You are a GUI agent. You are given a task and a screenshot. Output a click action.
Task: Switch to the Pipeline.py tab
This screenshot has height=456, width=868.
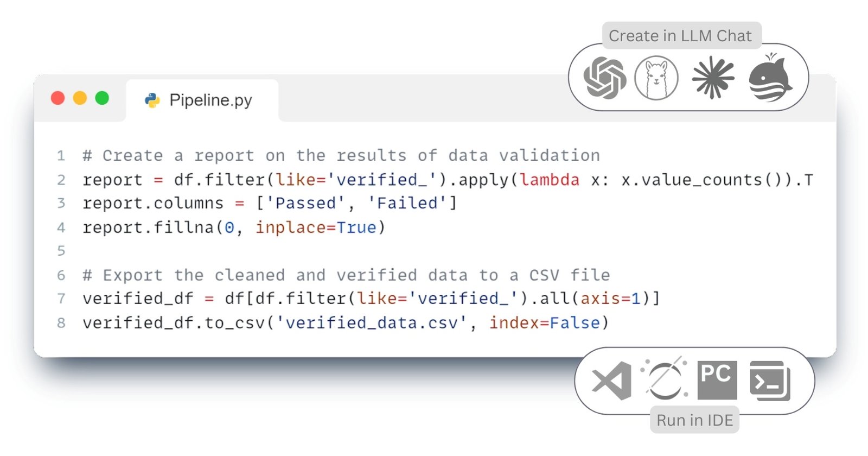(202, 100)
